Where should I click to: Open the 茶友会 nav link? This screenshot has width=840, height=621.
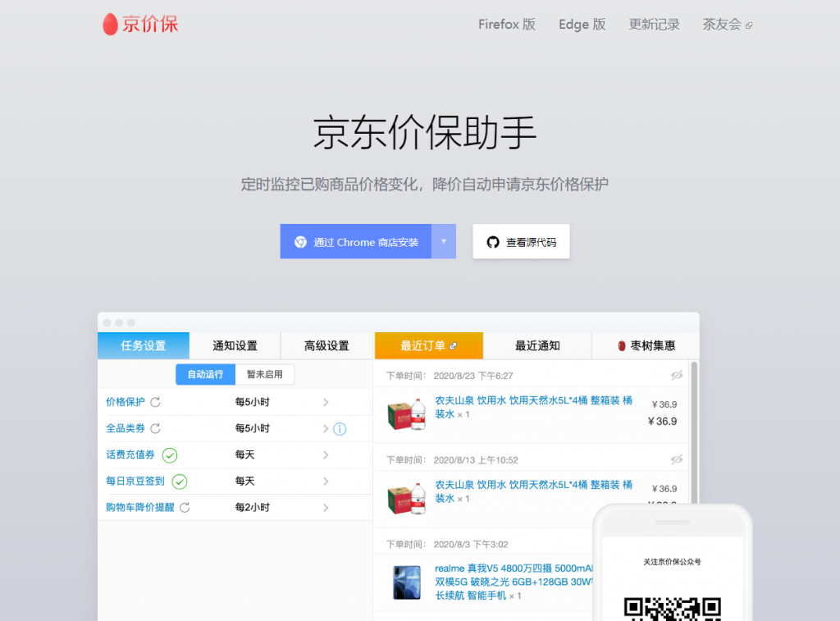(x=728, y=24)
